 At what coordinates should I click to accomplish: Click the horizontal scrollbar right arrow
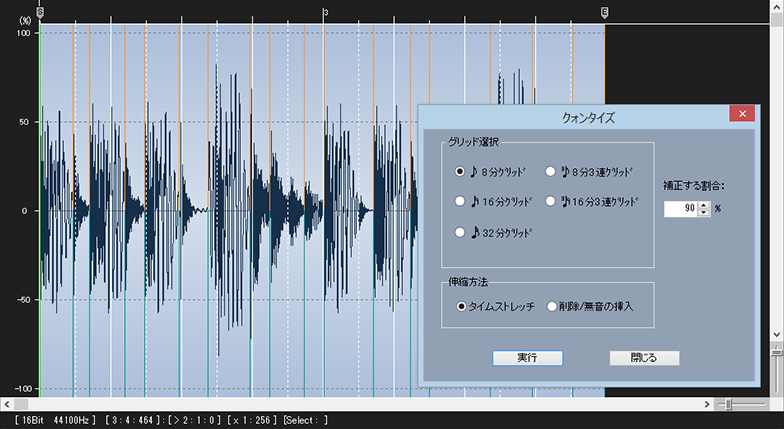coord(705,403)
